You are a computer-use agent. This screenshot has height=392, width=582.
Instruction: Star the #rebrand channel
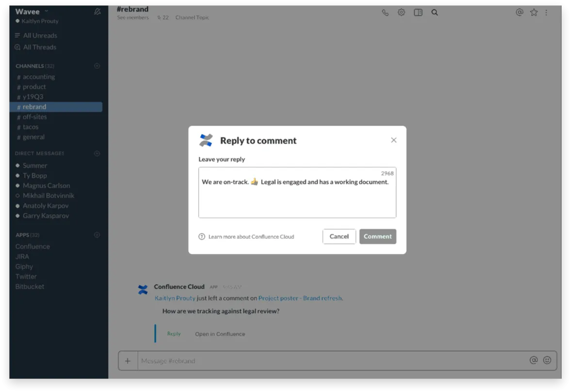coord(534,13)
